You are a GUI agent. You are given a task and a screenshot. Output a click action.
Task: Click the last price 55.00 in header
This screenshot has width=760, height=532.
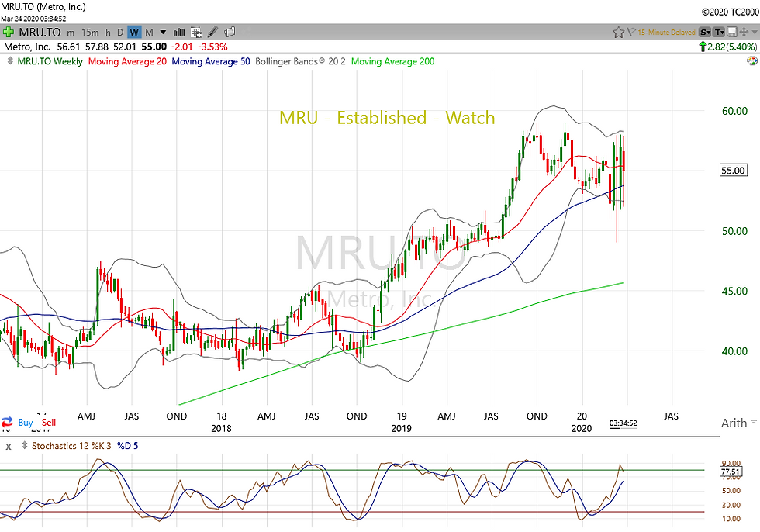point(154,47)
